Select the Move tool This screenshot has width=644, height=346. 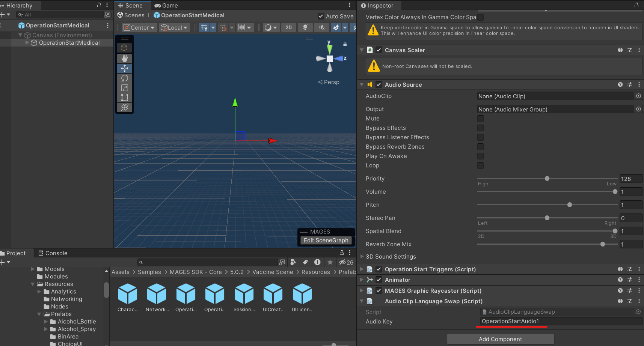[x=125, y=68]
